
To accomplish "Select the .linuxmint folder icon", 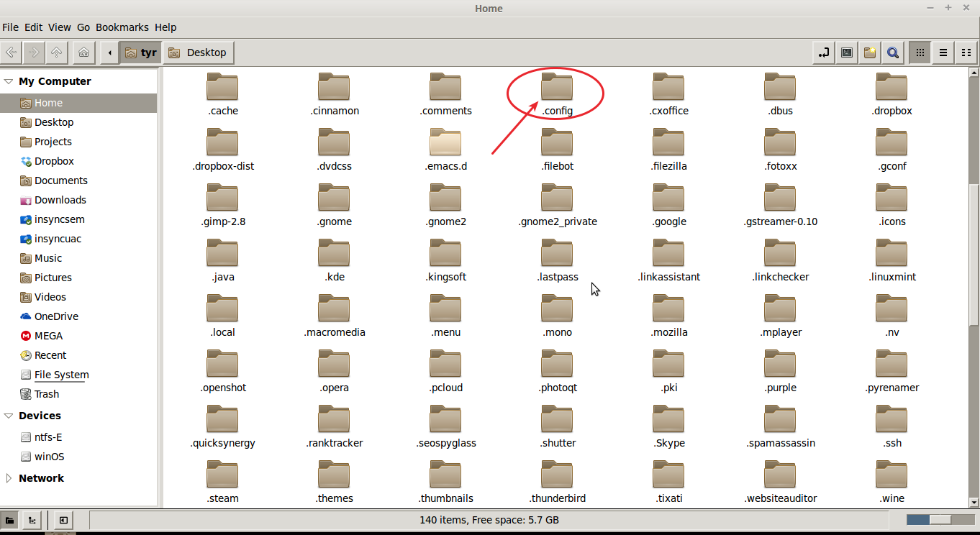I will 891,252.
